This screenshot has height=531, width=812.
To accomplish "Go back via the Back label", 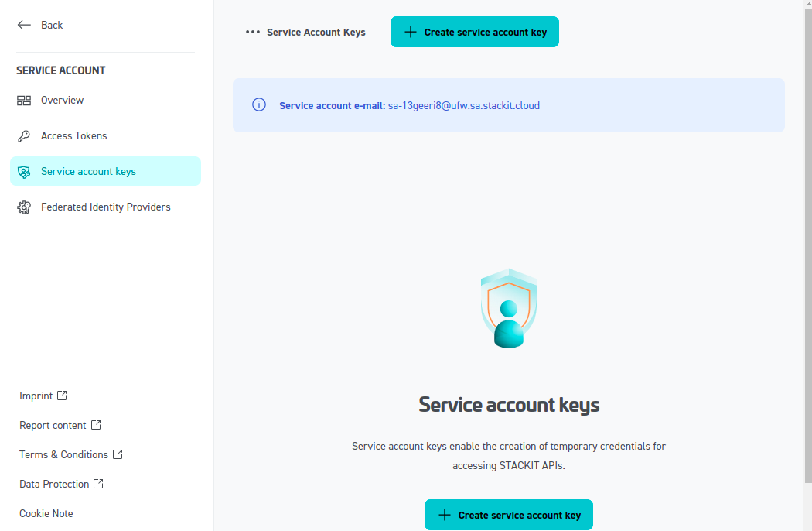I will (52, 25).
